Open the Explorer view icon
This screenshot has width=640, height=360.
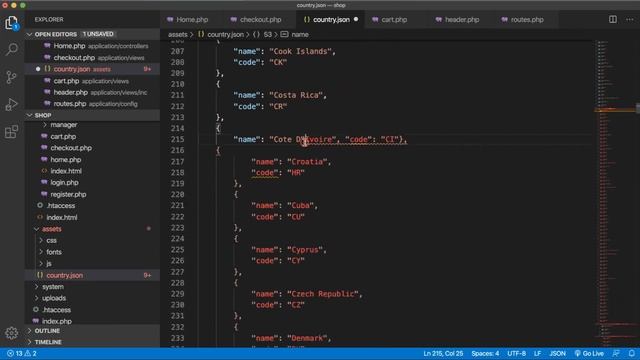[x=11, y=23]
